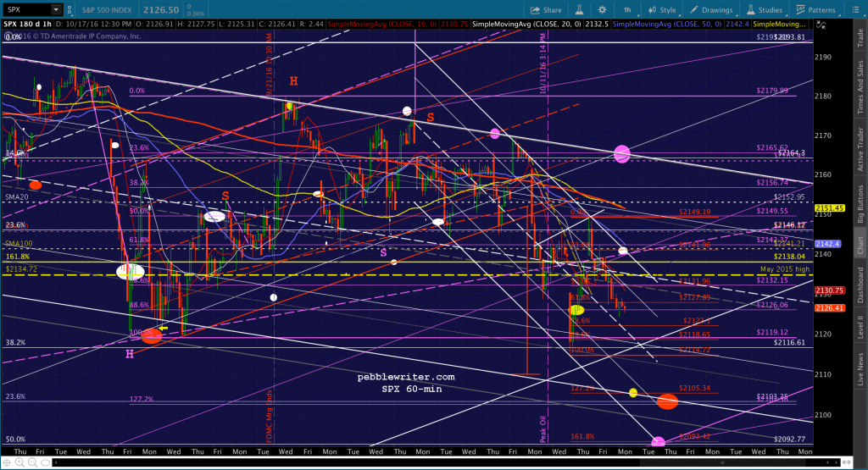Click the zoom in magnifier icon
Image resolution: width=868 pixels, height=470 pixels.
(20, 462)
